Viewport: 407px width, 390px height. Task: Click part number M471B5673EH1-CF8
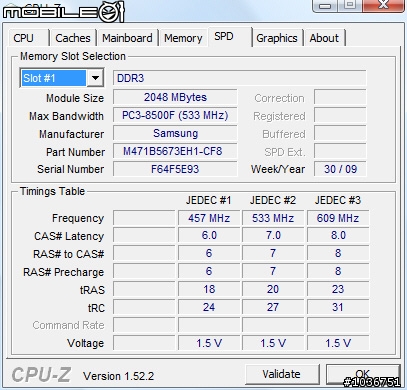point(175,151)
